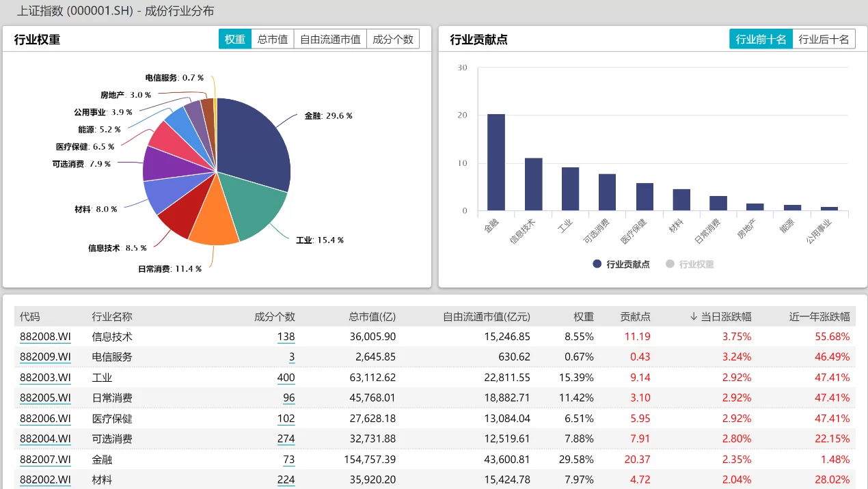The width and height of the screenshot is (868, 489).
Task: Open constituent count 102 for 医疗保健
Action: tap(286, 419)
